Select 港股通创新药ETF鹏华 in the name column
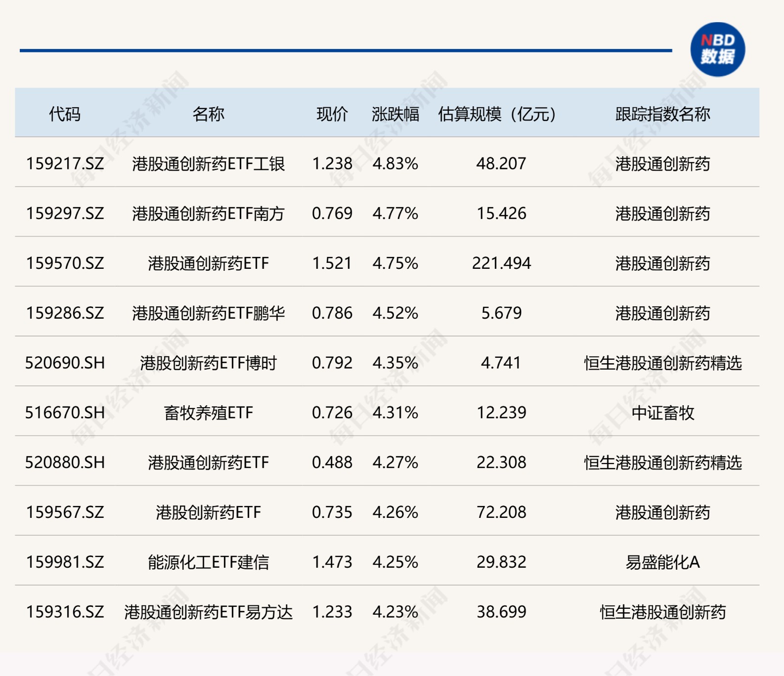The width and height of the screenshot is (784, 676). pos(208,313)
